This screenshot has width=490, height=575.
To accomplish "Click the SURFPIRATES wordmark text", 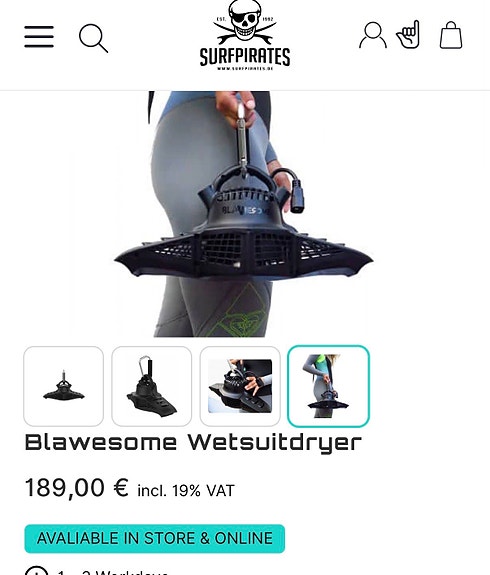I will [x=245, y=57].
